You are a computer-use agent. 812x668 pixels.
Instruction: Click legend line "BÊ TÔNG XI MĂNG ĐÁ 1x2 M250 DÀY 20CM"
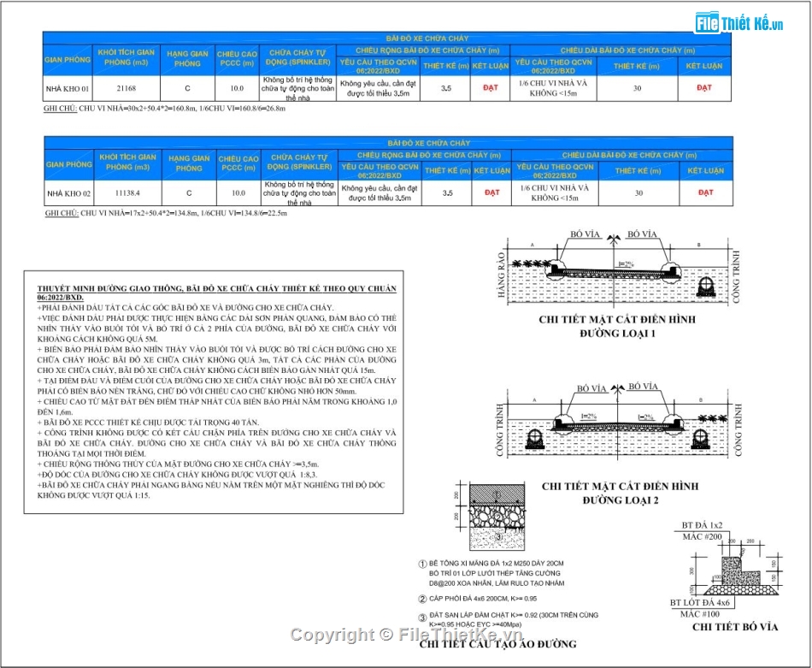pyautogui.click(x=496, y=564)
